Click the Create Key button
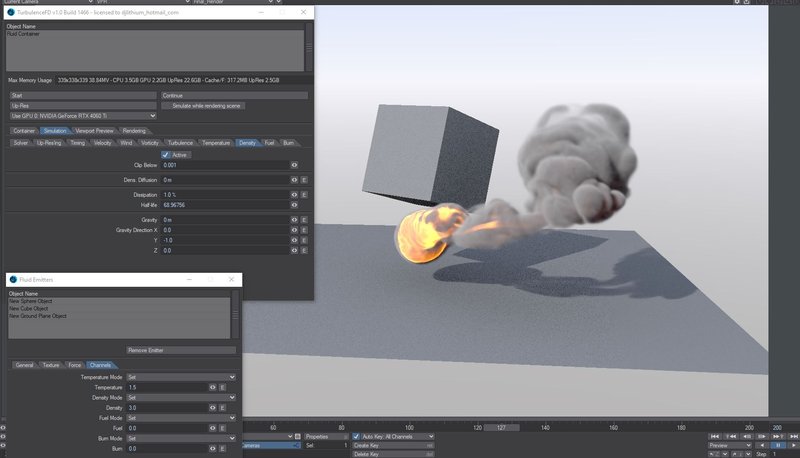Viewport: 800px width, 458px height. [x=393, y=445]
